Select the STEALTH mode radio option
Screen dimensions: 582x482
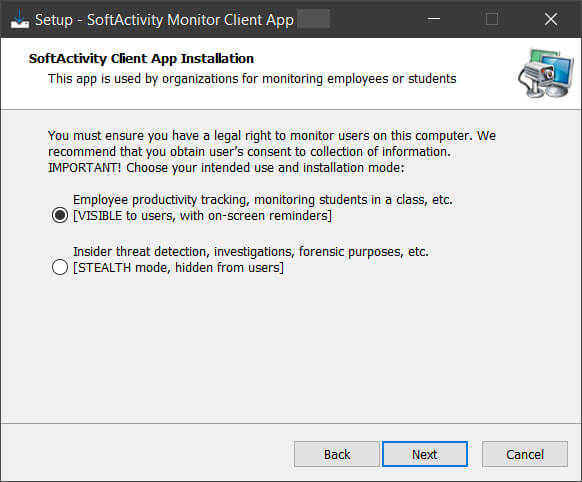[60, 267]
